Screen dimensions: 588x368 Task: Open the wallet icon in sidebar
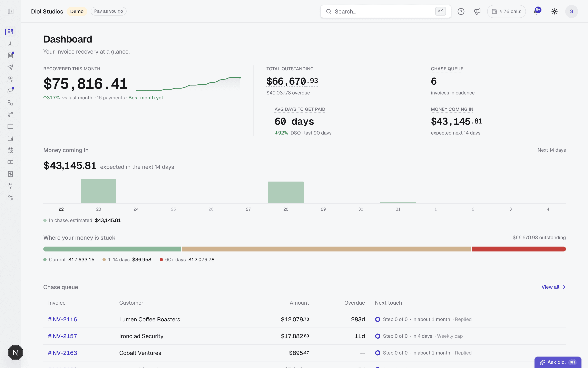(10, 138)
